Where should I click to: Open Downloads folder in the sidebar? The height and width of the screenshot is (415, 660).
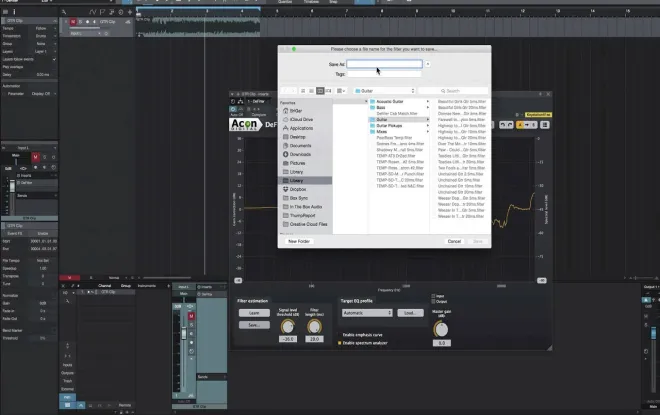(300, 154)
